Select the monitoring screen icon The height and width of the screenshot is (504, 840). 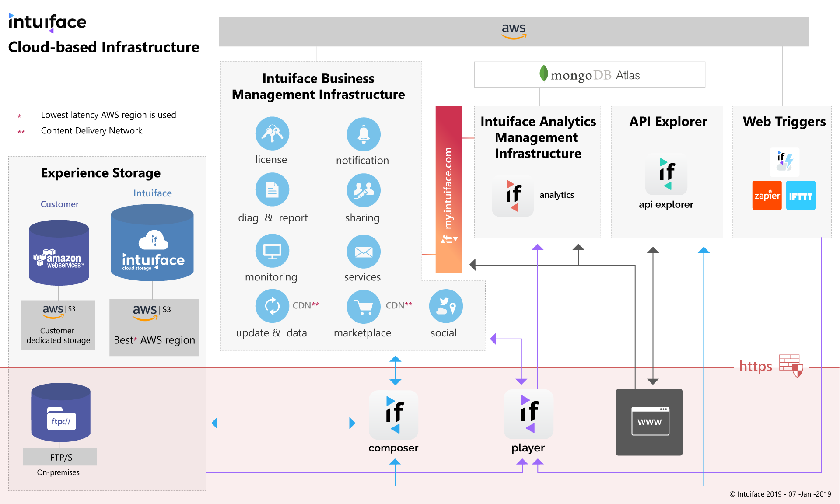click(272, 251)
